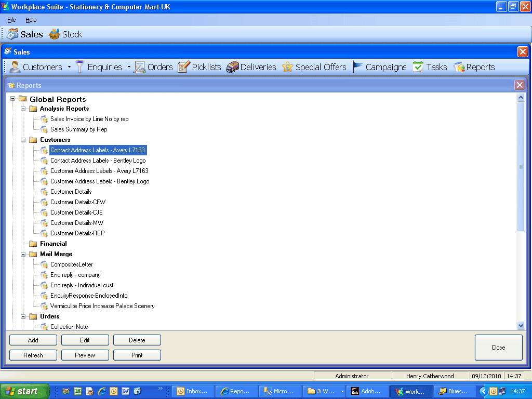Viewport: 532px width, 399px height.
Task: Select Customer Details-MW report
Action: click(77, 223)
